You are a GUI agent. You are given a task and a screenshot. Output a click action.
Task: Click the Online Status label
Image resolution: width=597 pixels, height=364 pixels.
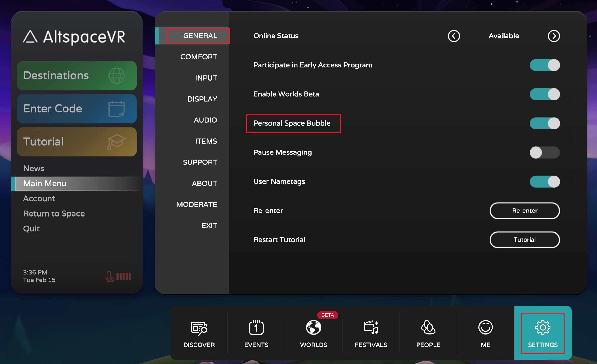click(x=276, y=36)
